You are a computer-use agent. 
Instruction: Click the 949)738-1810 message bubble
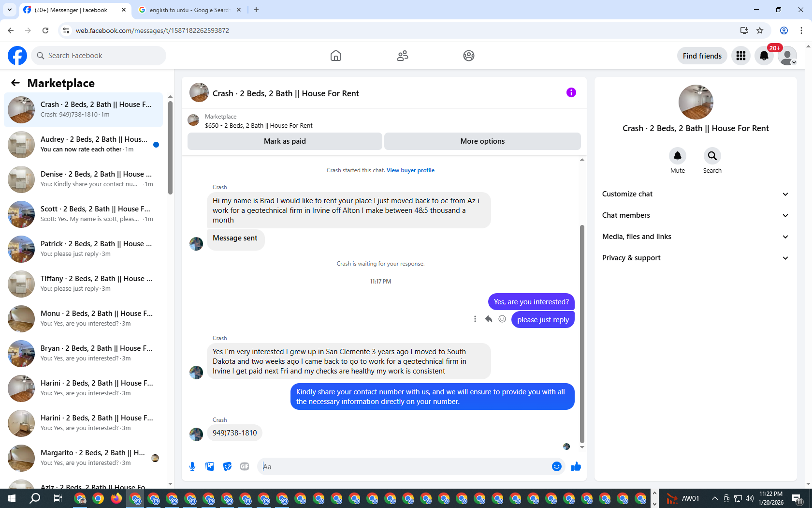point(235,433)
